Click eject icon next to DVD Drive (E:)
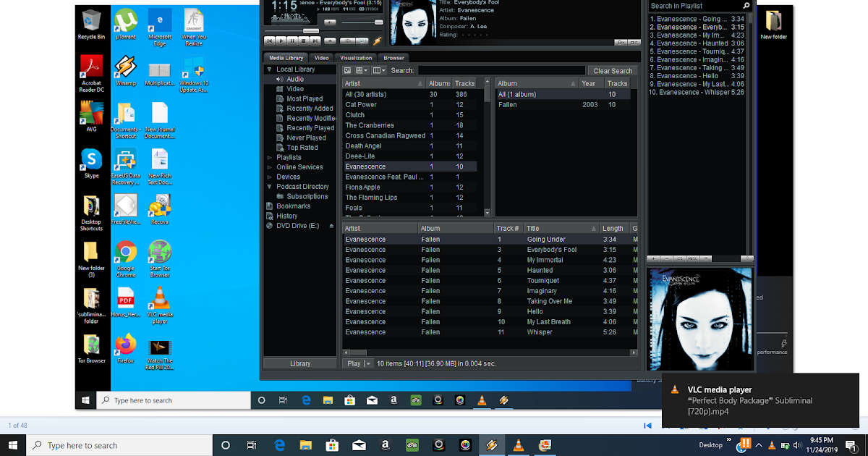The image size is (868, 456). coord(332,226)
